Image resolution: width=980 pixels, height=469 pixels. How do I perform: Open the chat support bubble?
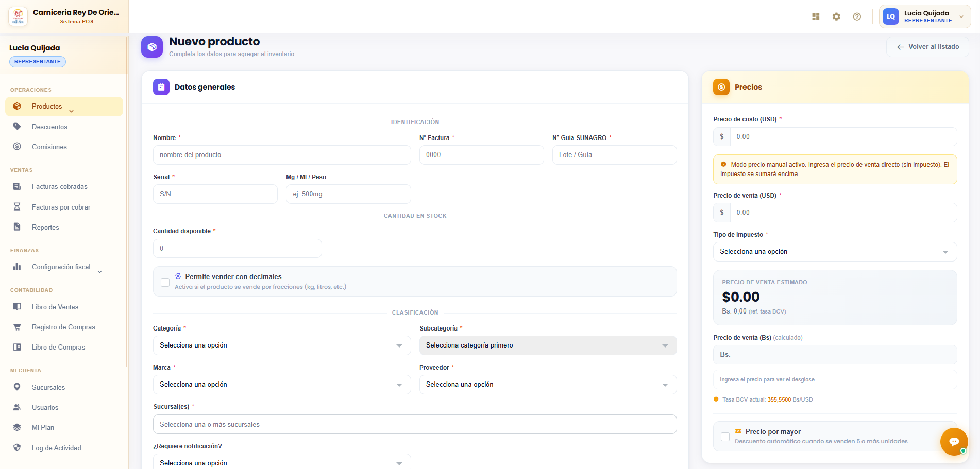click(x=954, y=441)
